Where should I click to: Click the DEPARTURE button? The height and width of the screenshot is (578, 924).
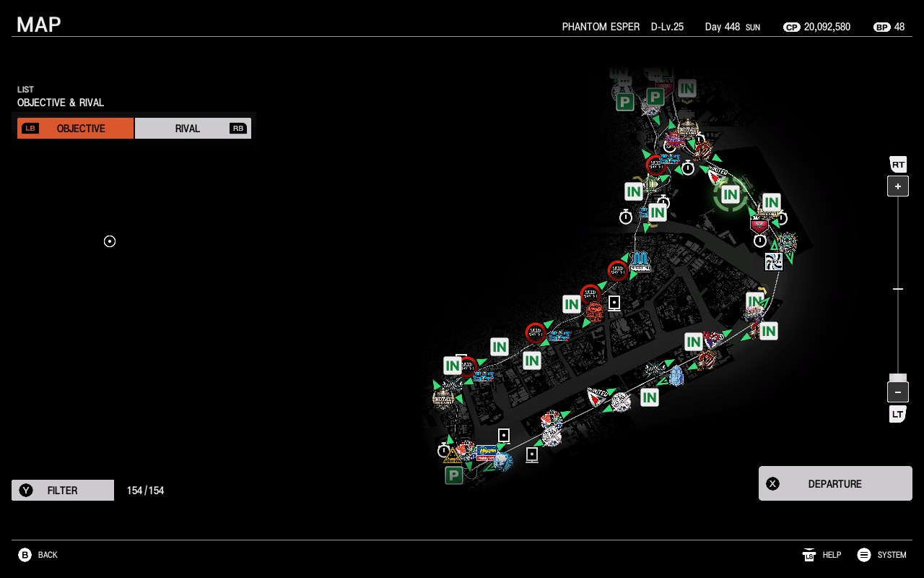click(x=835, y=484)
